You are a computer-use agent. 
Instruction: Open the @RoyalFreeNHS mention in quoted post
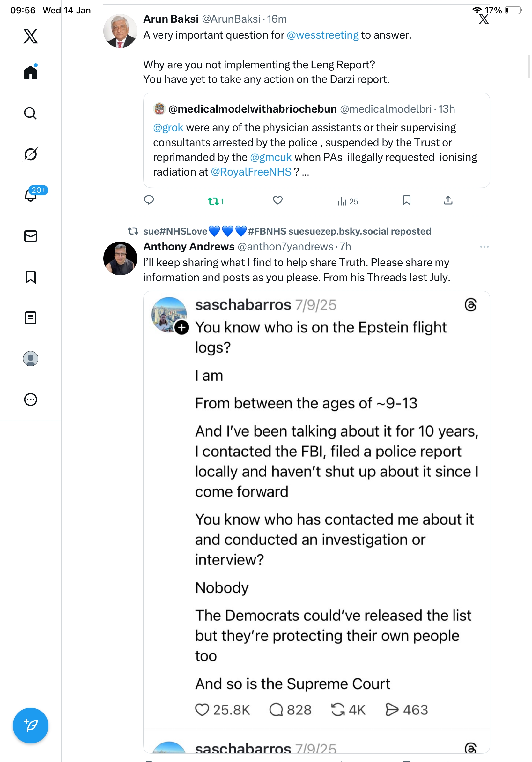point(251,172)
